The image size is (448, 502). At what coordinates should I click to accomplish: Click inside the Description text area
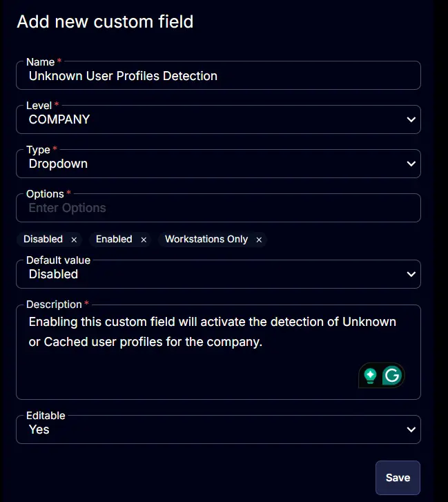(x=218, y=352)
